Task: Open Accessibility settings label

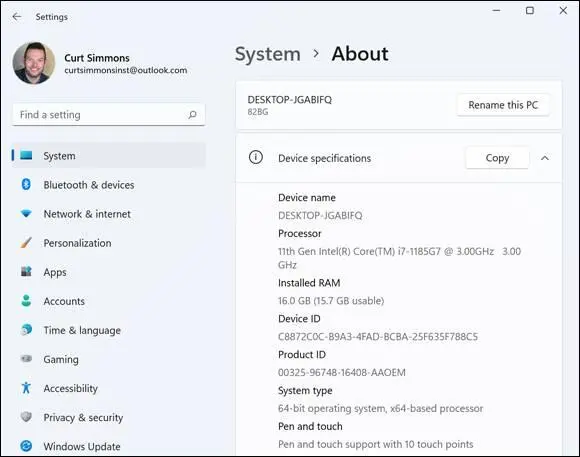Action: coord(71,389)
